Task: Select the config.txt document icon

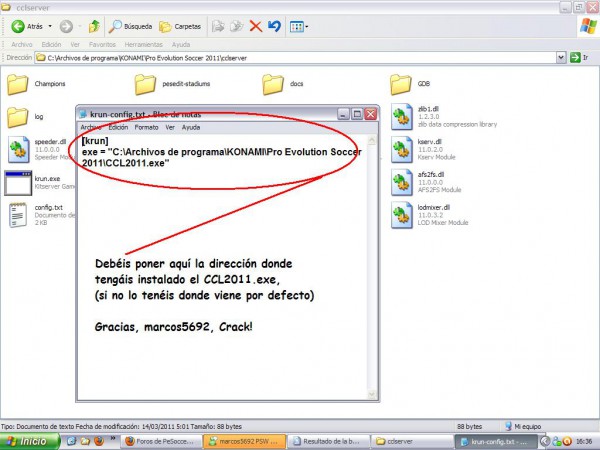Action: [18, 215]
